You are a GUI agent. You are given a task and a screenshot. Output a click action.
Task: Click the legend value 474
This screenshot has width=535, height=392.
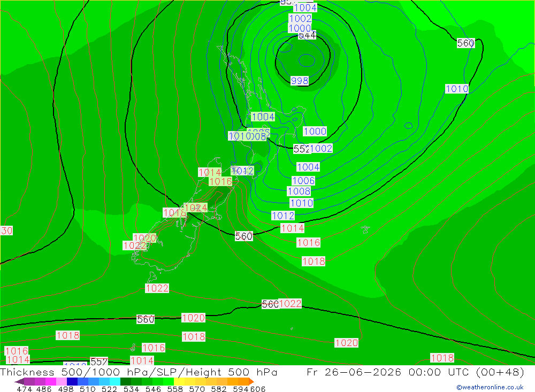[24, 389]
